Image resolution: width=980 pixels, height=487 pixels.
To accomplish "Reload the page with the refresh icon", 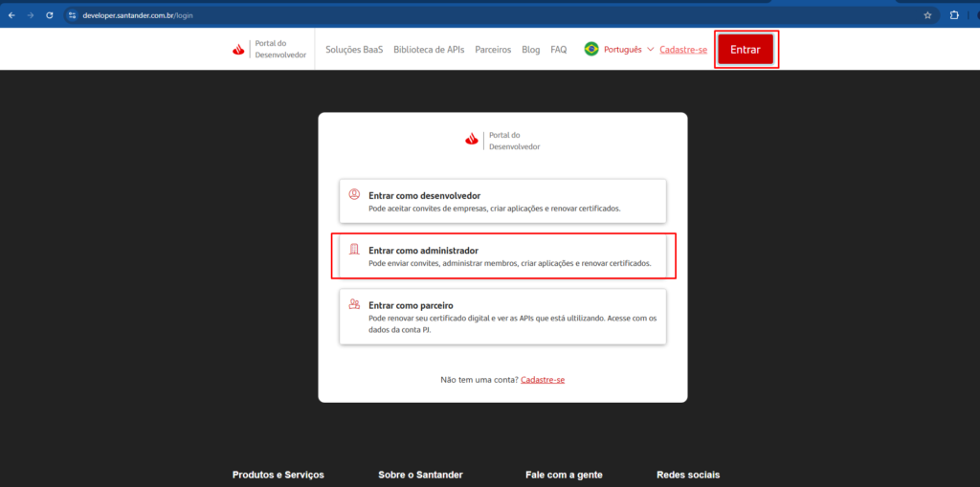I will 50,15.
